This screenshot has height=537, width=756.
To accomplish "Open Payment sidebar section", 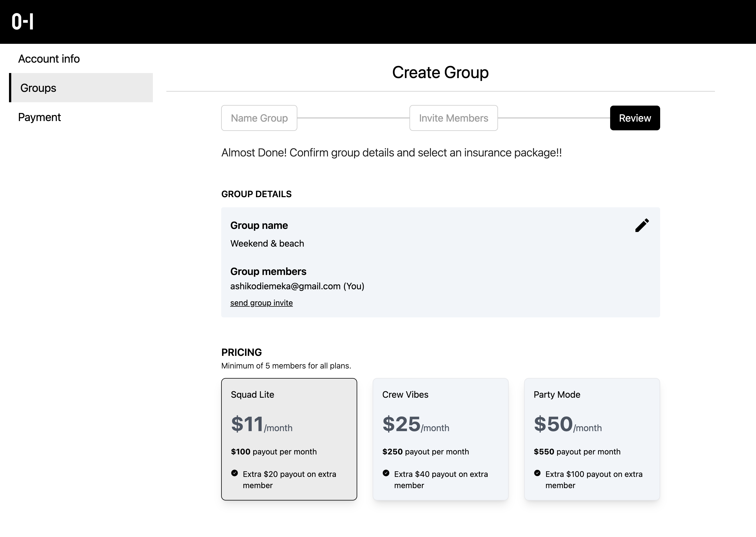I will pos(39,117).
